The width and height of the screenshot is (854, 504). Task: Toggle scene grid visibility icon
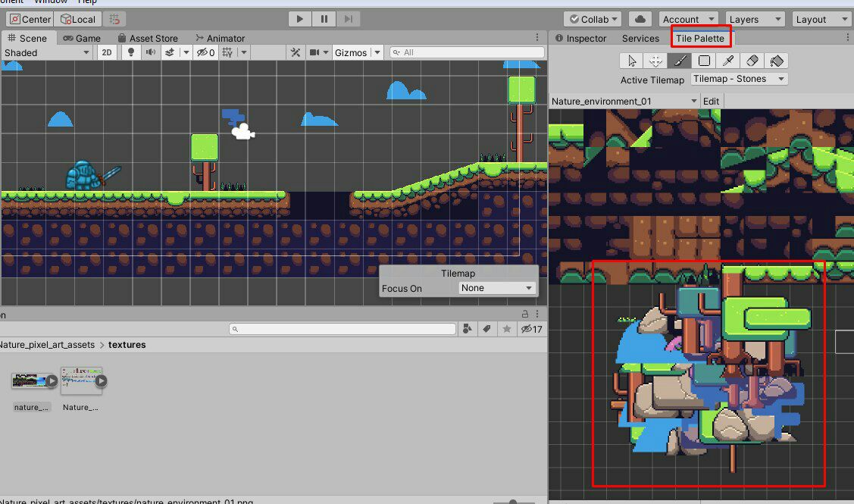pyautogui.click(x=227, y=52)
